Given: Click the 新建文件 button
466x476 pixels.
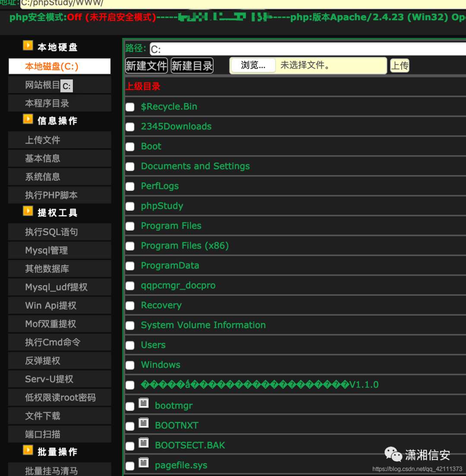Looking at the screenshot, I should click(146, 66).
